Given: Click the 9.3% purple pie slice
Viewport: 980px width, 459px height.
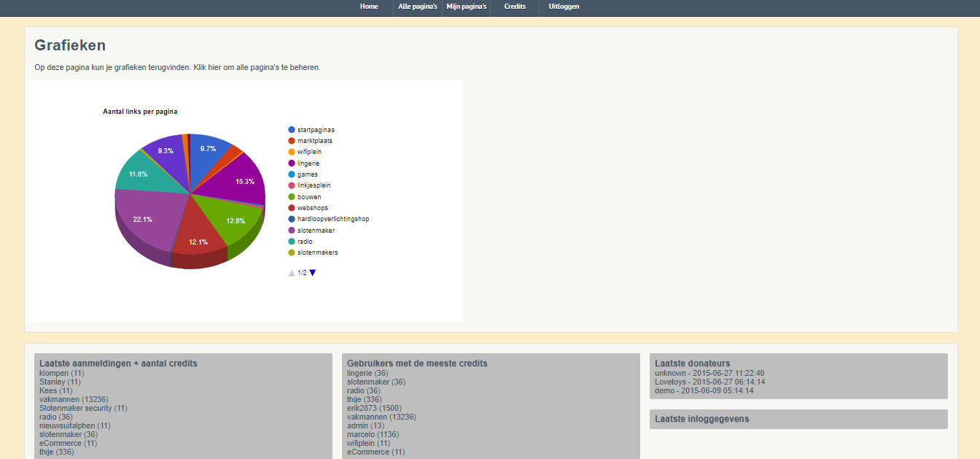Looking at the screenshot, I should click(166, 155).
